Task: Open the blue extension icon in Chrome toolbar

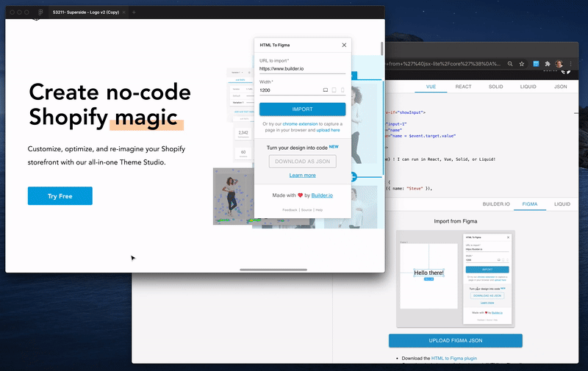Action: click(x=536, y=64)
